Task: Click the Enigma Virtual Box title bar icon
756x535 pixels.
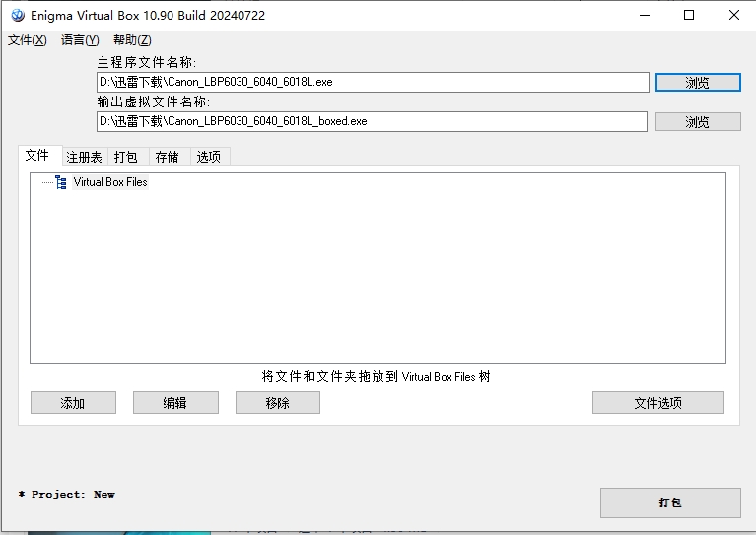Action: (18, 16)
